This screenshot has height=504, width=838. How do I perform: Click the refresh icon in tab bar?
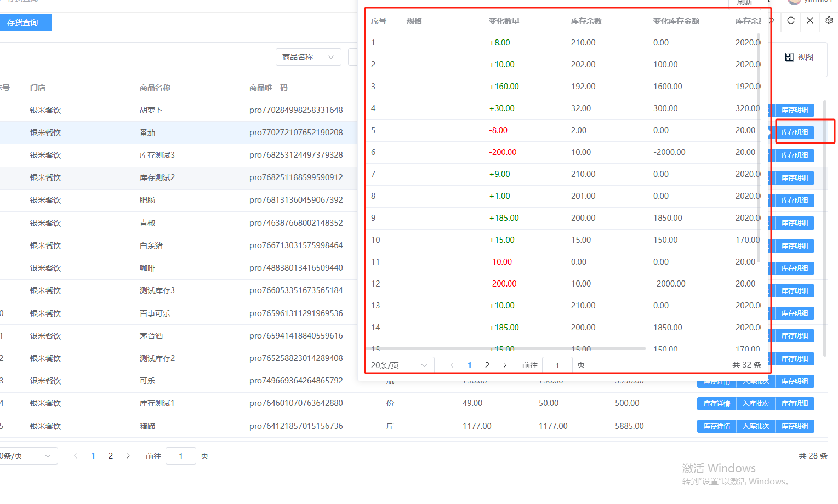click(x=790, y=21)
